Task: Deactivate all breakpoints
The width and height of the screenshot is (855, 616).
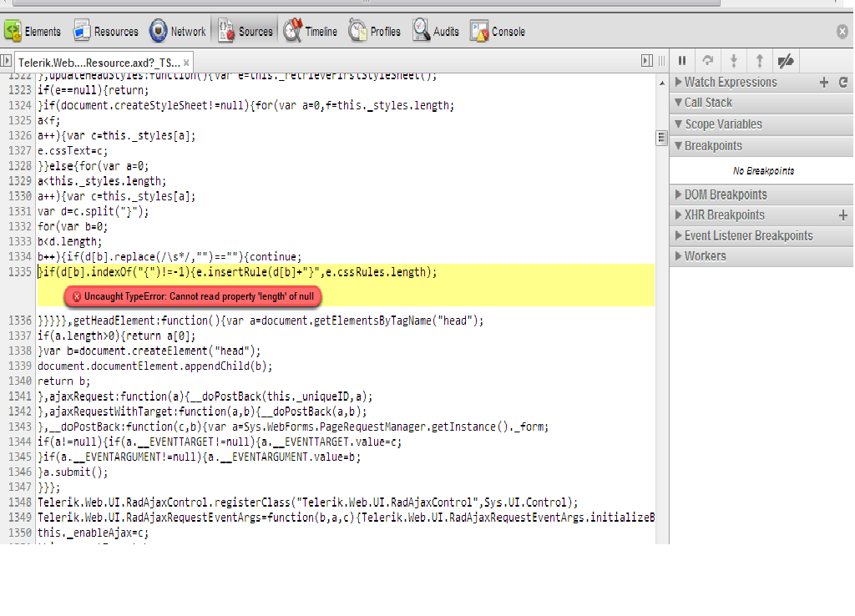Action: 786,60
